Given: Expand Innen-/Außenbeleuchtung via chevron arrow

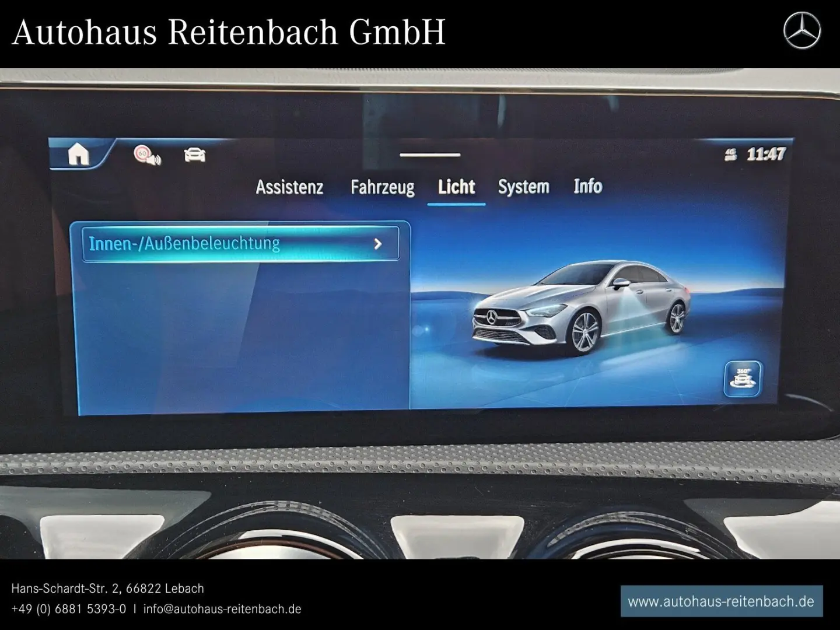Looking at the screenshot, I should point(378,244).
